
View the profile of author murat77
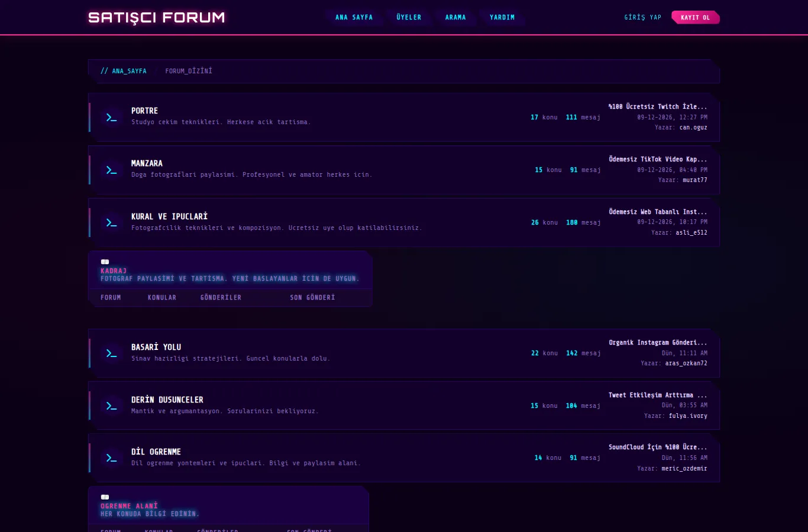click(x=695, y=180)
